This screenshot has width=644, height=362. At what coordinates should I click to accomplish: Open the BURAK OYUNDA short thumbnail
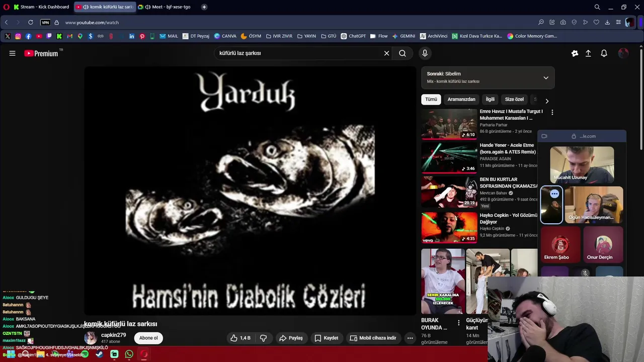[443, 281]
